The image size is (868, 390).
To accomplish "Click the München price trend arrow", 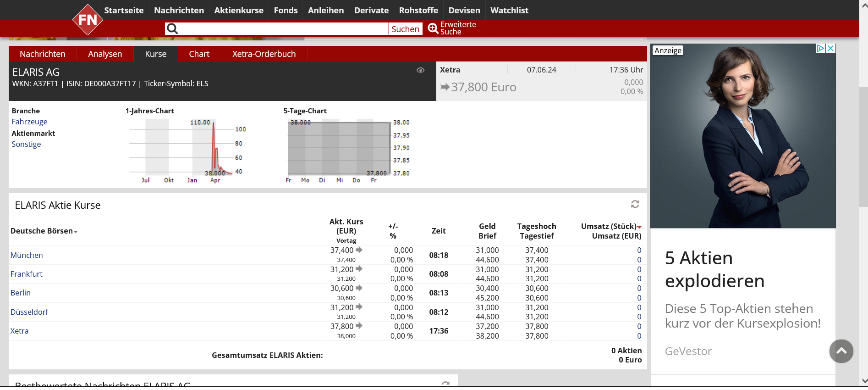I will click(359, 250).
